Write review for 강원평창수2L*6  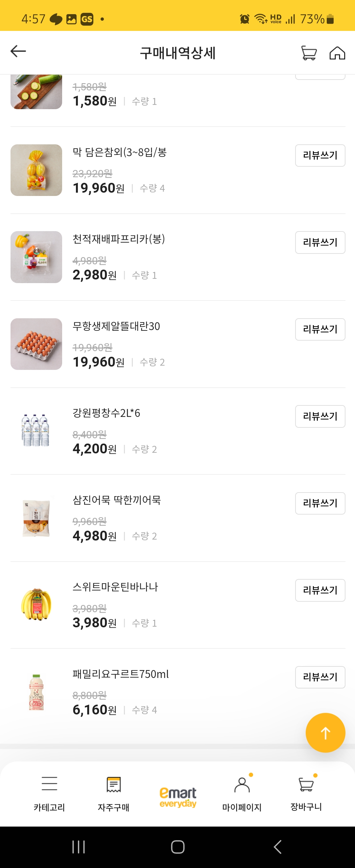320,416
